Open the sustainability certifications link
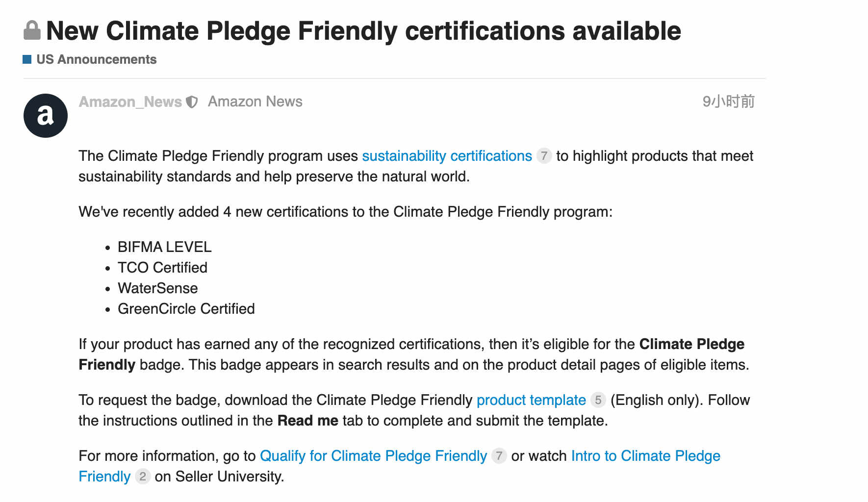The height and width of the screenshot is (502, 868). [447, 156]
